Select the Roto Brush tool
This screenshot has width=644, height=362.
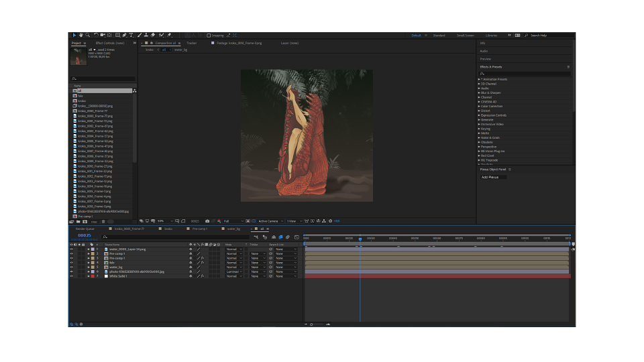tap(162, 36)
